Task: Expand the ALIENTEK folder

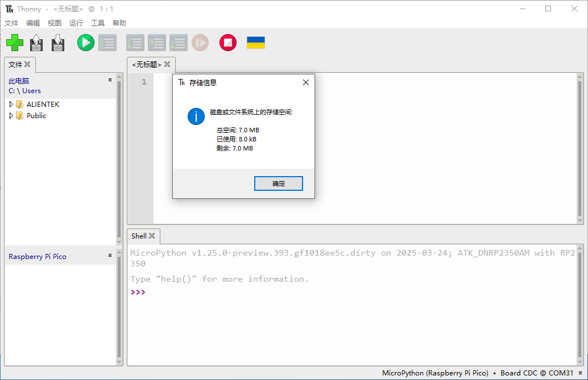Action: 11,104
